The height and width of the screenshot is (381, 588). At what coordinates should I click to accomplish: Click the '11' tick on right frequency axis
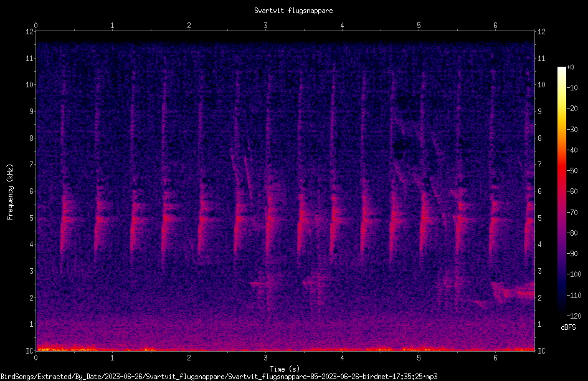541,58
